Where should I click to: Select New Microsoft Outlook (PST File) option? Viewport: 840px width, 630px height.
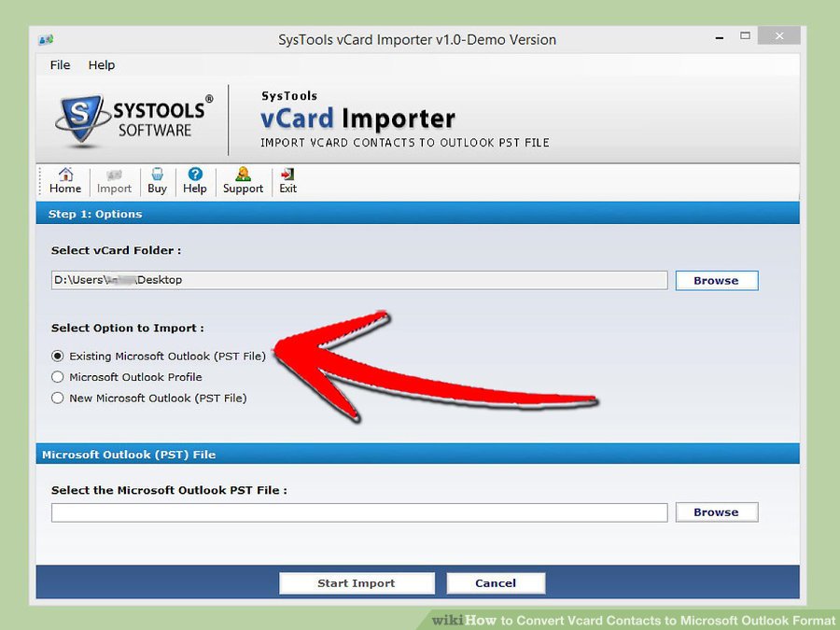coord(58,399)
